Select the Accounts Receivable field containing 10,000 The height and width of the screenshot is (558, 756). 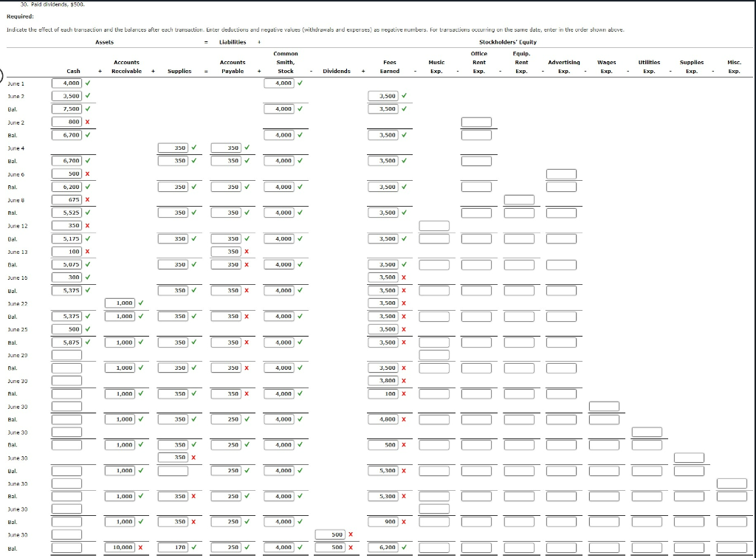[x=120, y=548]
